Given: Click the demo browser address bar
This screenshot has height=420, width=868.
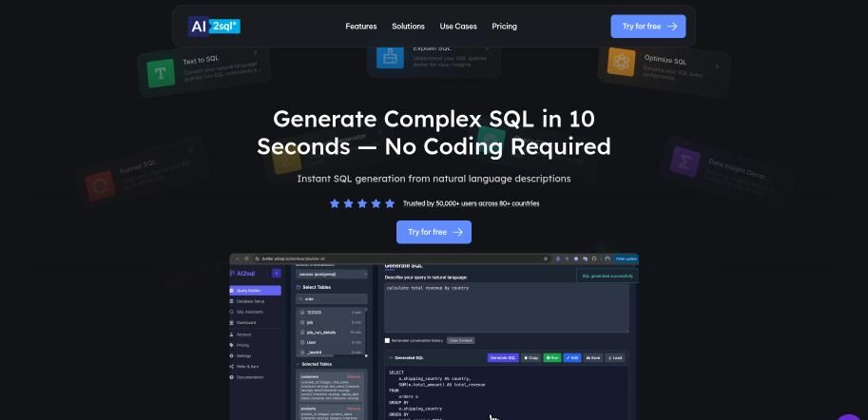Looking at the screenshot, I should pyautogui.click(x=401, y=258).
